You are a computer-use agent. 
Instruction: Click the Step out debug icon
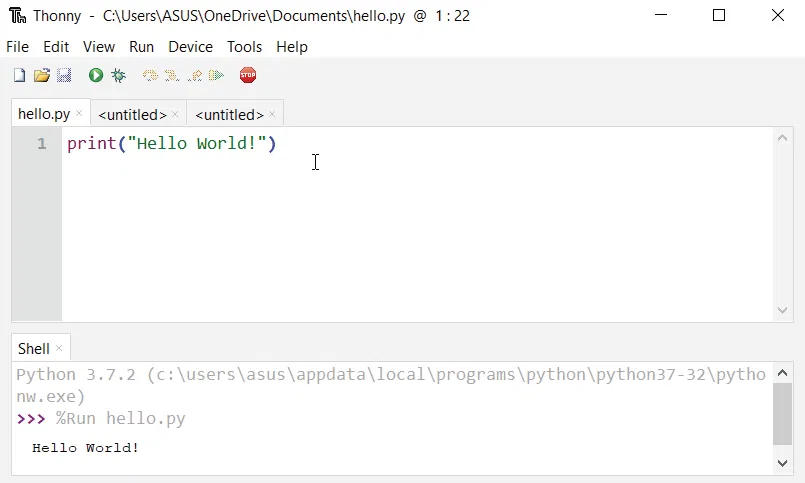pyautogui.click(x=195, y=76)
